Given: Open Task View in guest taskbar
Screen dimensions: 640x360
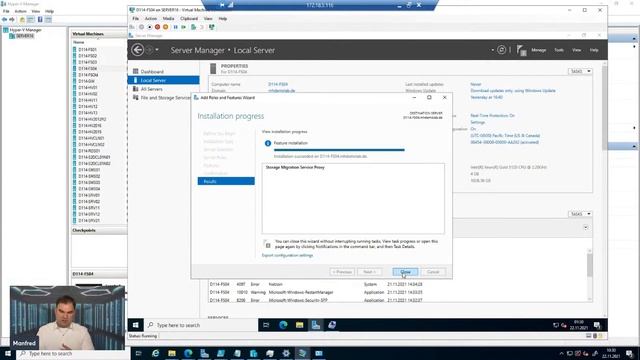Looking at the screenshot, I should tap(266, 325).
